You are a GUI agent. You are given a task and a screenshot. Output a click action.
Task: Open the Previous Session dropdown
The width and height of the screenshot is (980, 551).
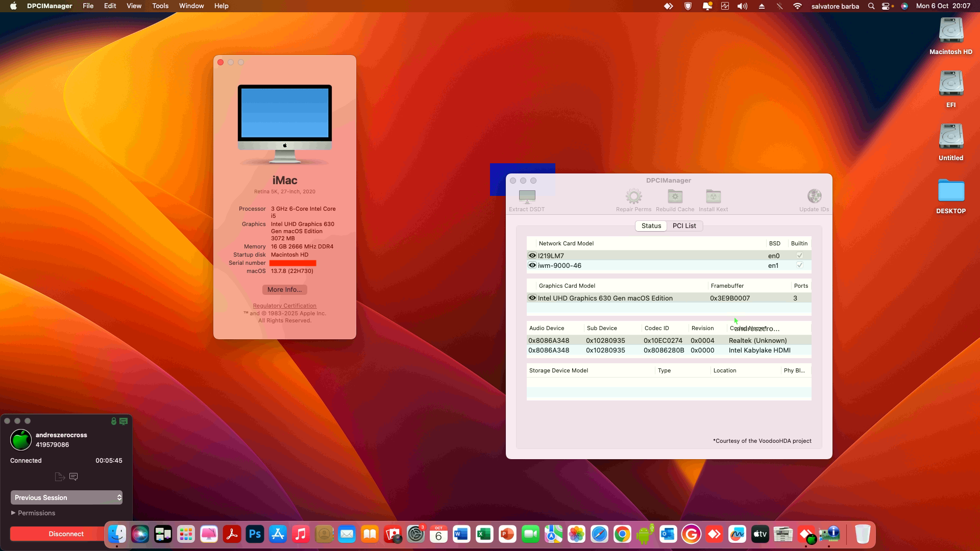(66, 497)
